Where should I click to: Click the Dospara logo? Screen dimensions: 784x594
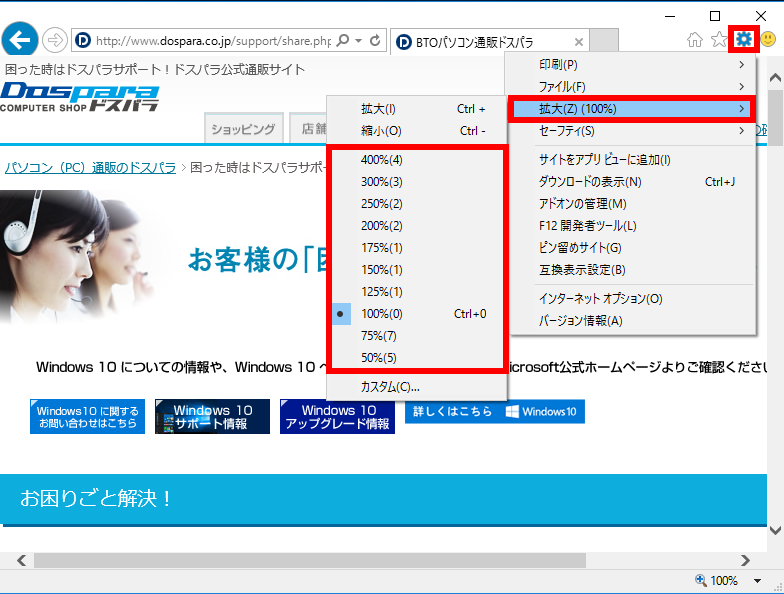[80, 96]
